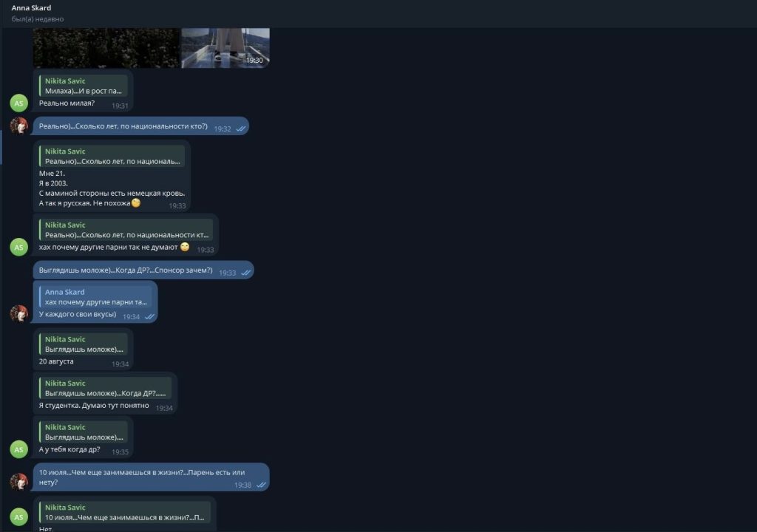757x532 pixels.
Task: Click AS avatar beside "А у тебя когда др?"
Action: click(19, 449)
